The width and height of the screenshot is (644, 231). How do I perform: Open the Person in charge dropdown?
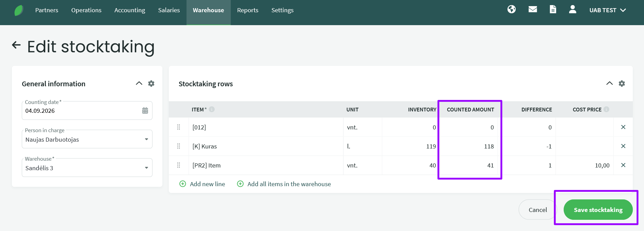pos(87,139)
